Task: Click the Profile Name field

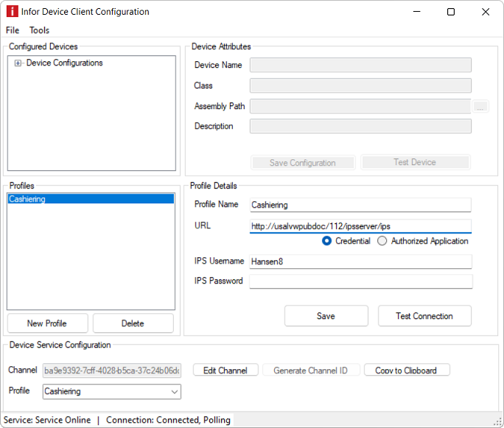Action: click(360, 205)
